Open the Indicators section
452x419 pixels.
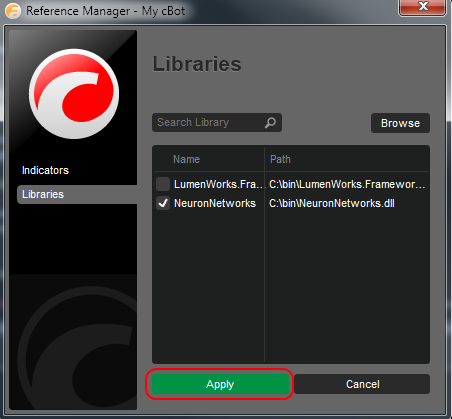coord(45,170)
